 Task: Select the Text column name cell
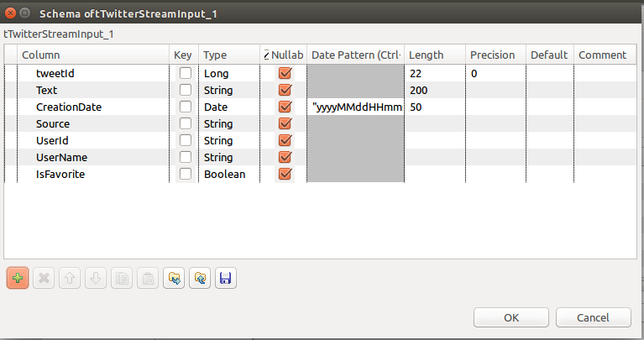click(x=93, y=91)
